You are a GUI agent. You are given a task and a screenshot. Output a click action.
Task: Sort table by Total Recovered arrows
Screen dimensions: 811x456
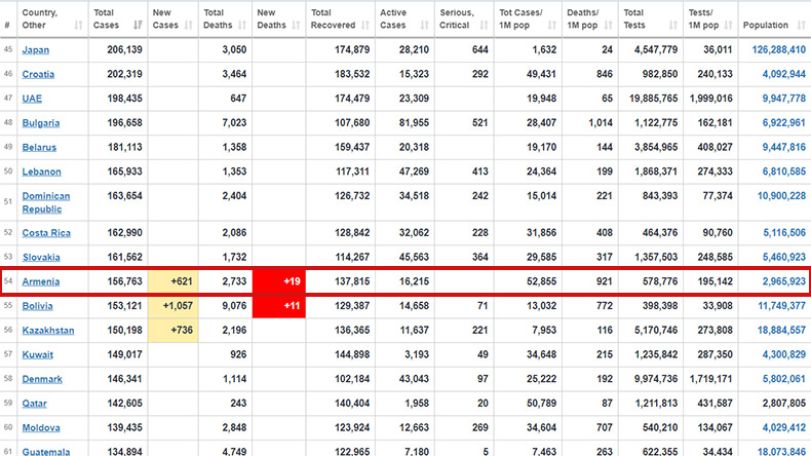coord(365,25)
